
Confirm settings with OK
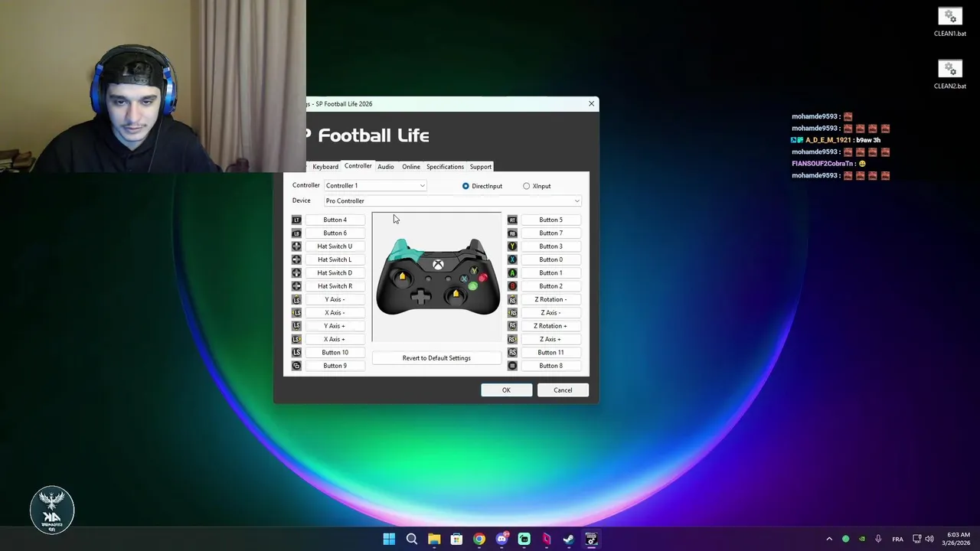pos(506,390)
